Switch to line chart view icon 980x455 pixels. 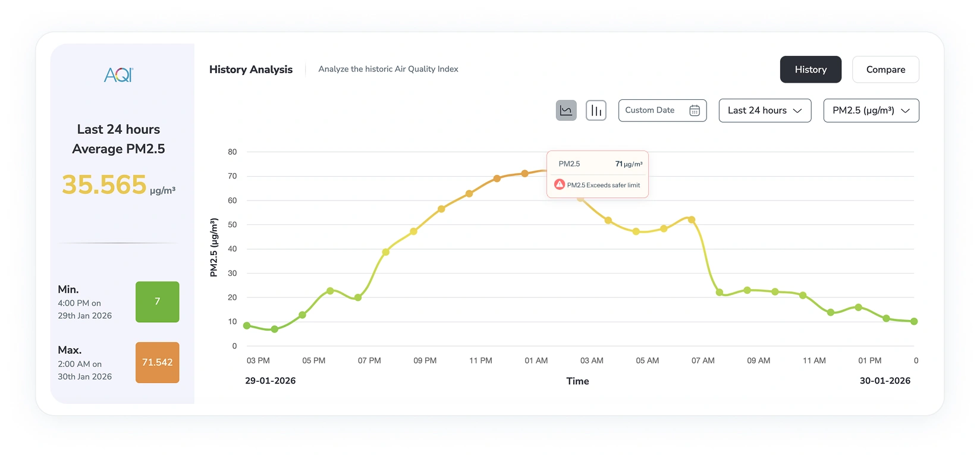(x=566, y=111)
